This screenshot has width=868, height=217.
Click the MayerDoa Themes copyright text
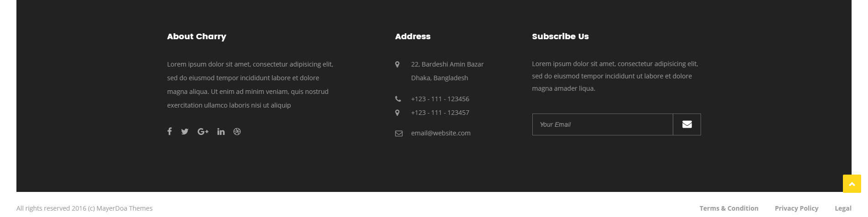coord(84,208)
